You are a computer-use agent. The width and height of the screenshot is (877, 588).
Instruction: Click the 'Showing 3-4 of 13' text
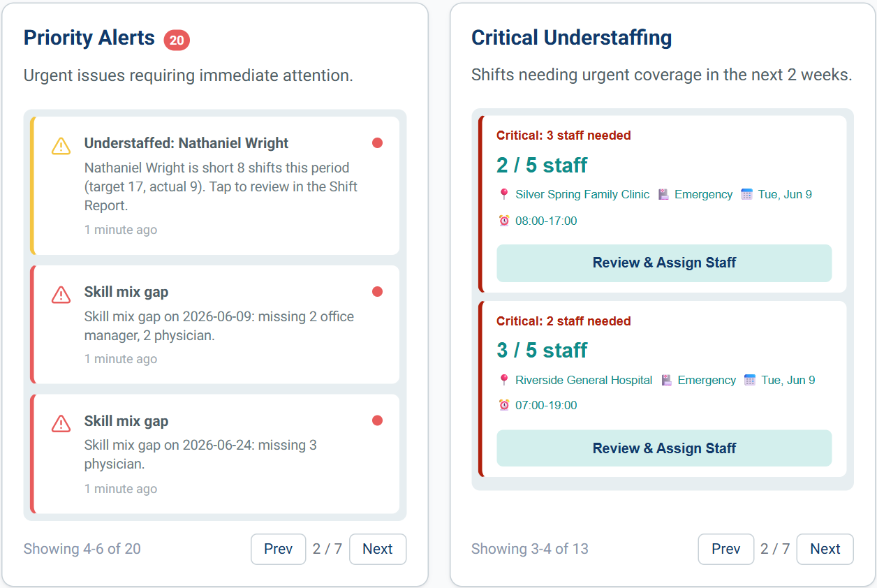point(530,549)
